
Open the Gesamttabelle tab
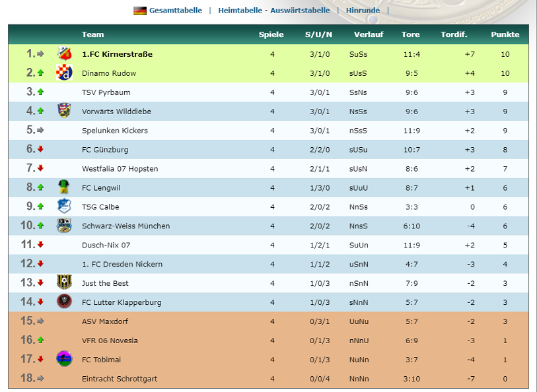coord(175,11)
